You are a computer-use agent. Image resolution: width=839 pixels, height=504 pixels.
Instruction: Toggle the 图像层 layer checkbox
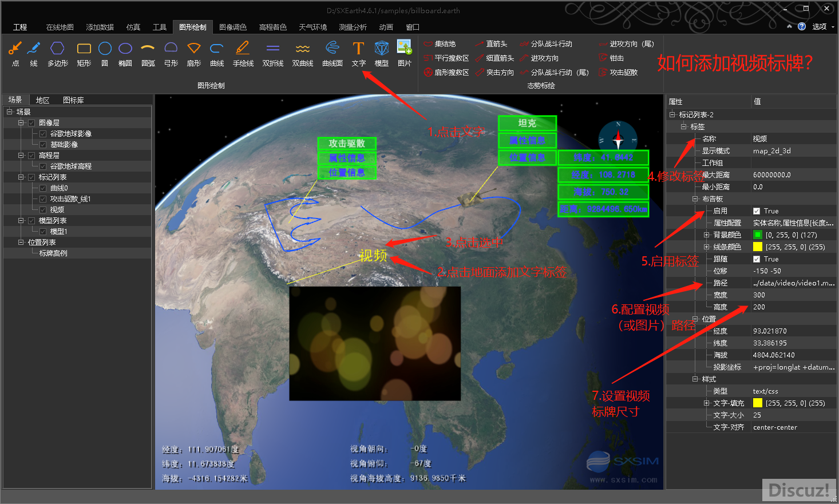pyautogui.click(x=31, y=123)
